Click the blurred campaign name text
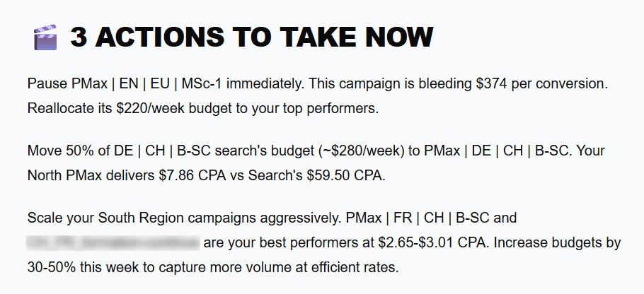The image size is (644, 294). tap(113, 244)
